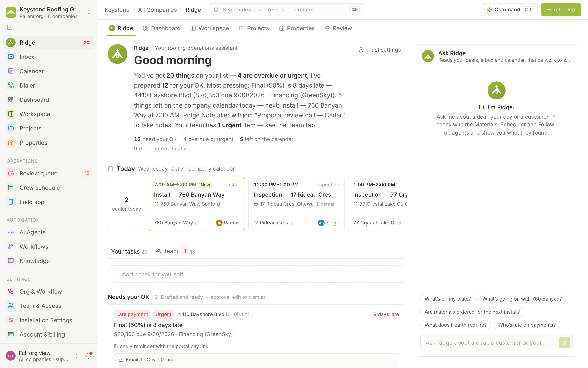Open external link for 17 Rideau Cres

pos(292,223)
